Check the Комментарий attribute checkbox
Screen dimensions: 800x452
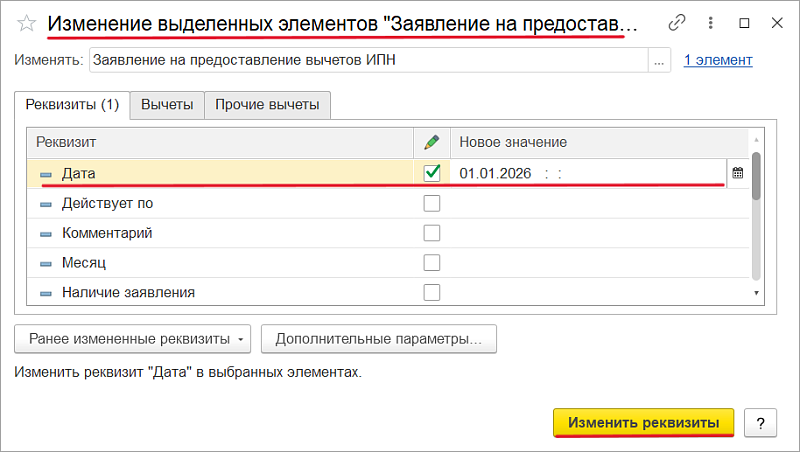432,233
